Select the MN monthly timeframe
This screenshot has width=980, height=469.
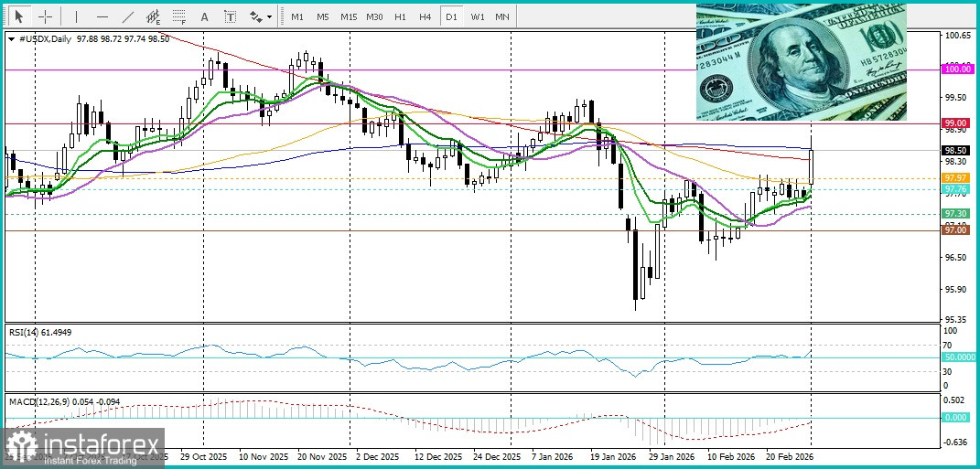[x=502, y=16]
